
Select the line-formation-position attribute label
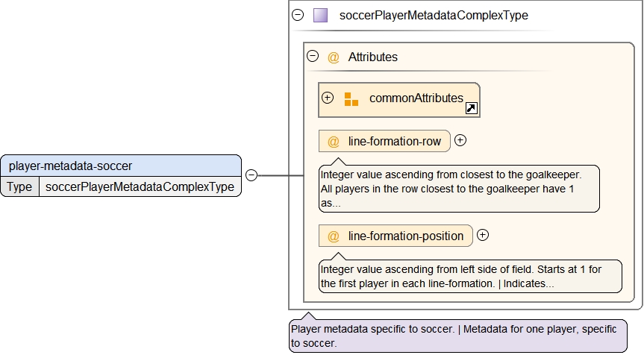pyautogui.click(x=406, y=236)
